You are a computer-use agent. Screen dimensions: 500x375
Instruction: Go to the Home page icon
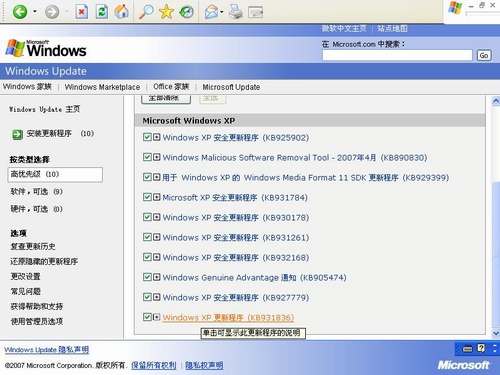pos(122,12)
